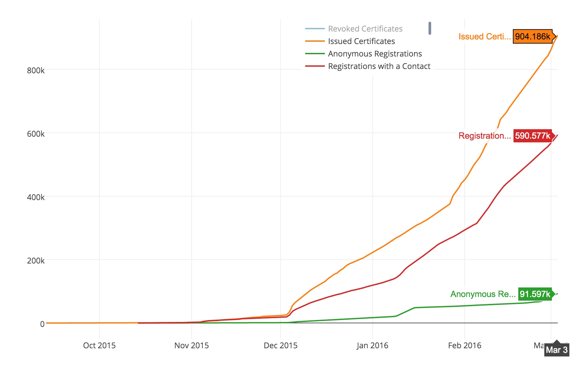Click the truncated 'Issued Certi...' hover name
This screenshot has height=366, width=588.
click(x=484, y=36)
